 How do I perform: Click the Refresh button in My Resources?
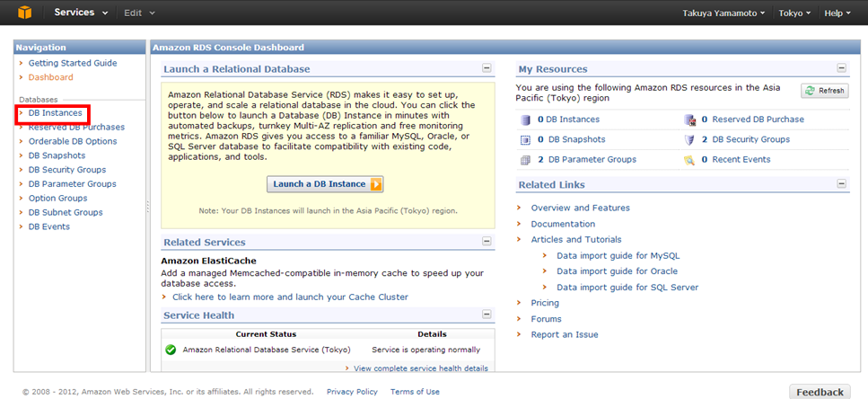coord(825,91)
